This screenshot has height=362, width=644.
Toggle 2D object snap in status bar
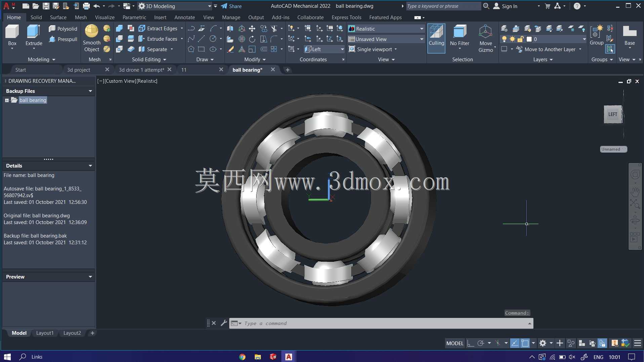coord(525,343)
